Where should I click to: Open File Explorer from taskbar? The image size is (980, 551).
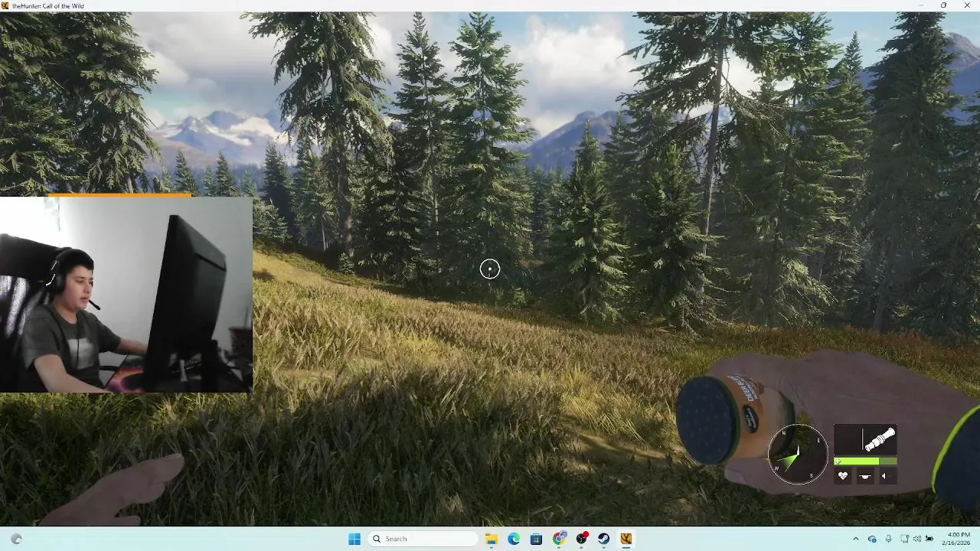pyautogui.click(x=492, y=539)
